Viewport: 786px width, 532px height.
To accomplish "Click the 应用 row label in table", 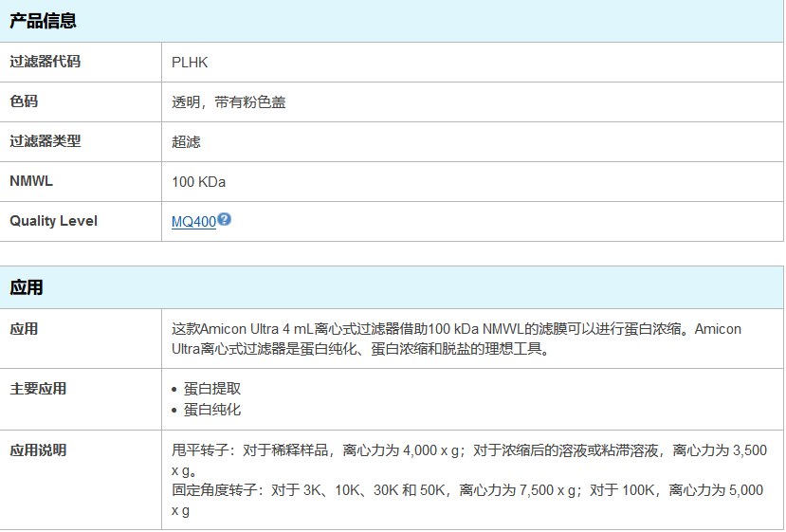I will (24, 329).
